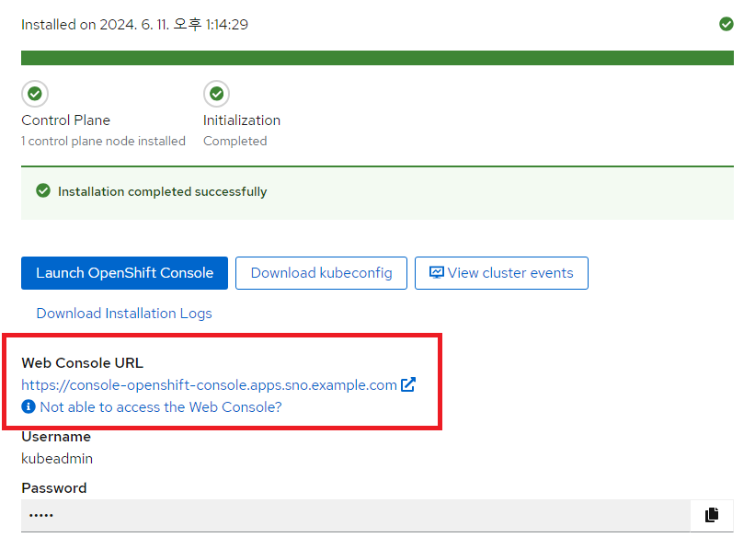This screenshot has width=755, height=560.
Task: Open 'Not able to access the Web Console?' help
Action: pyautogui.click(x=161, y=407)
